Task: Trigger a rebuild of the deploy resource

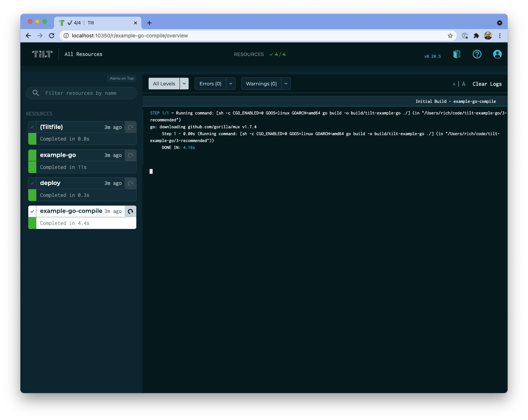Action: click(x=130, y=183)
